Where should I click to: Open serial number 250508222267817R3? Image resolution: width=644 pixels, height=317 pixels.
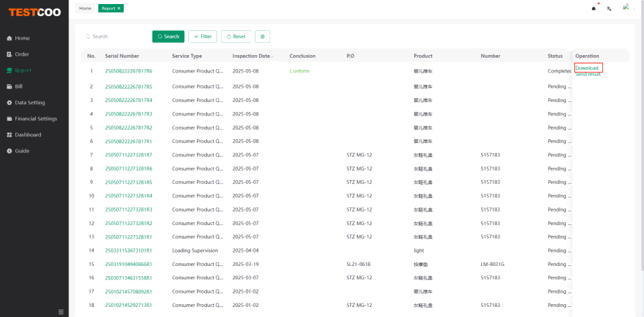[128, 114]
